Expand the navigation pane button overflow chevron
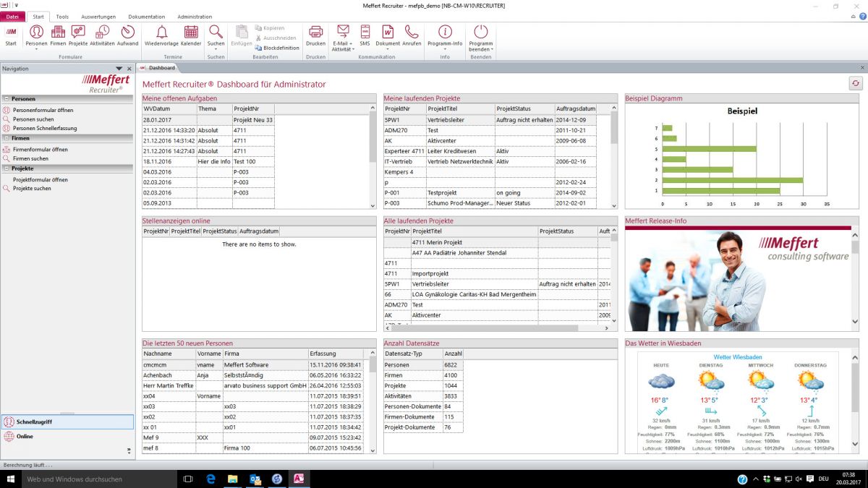 129,450
